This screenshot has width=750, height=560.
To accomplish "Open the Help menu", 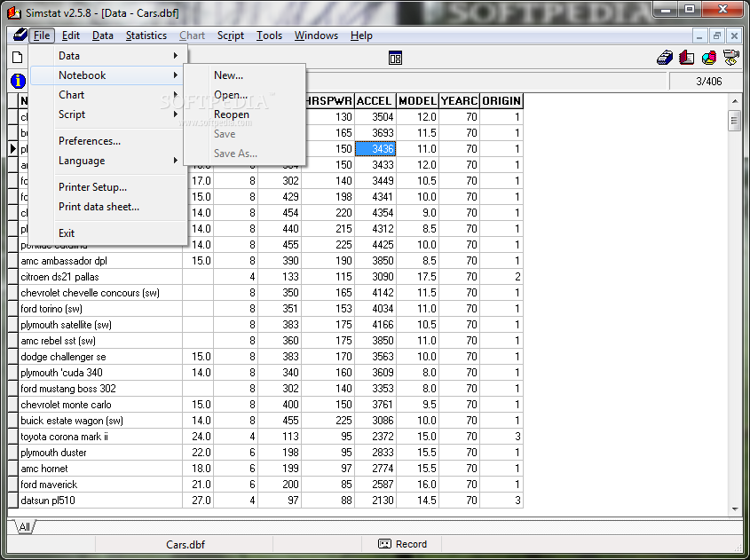I will (361, 35).
